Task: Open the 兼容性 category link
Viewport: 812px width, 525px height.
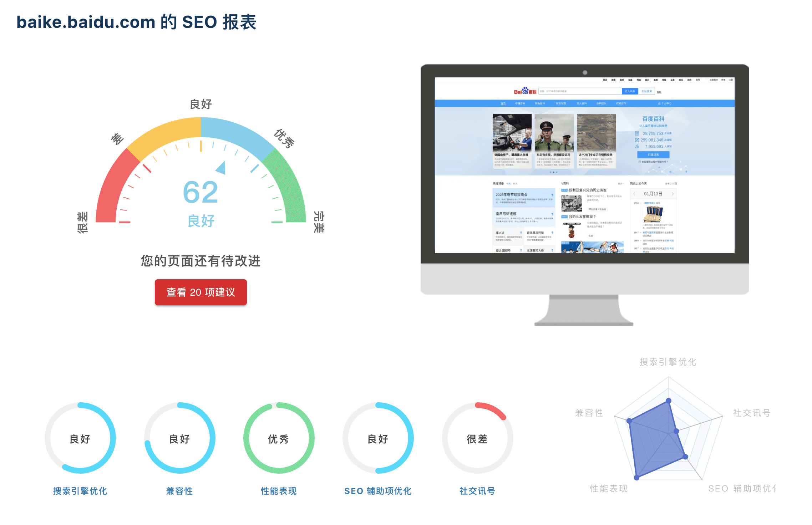Action: click(179, 491)
